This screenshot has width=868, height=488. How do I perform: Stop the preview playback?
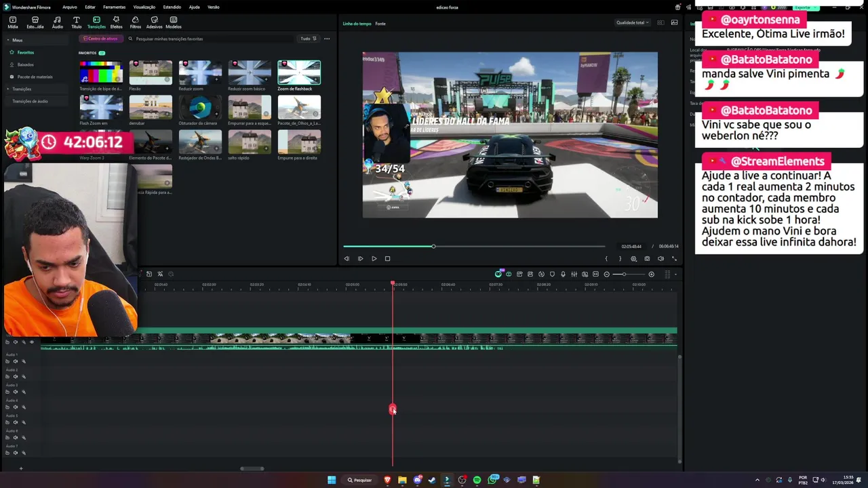(x=387, y=258)
